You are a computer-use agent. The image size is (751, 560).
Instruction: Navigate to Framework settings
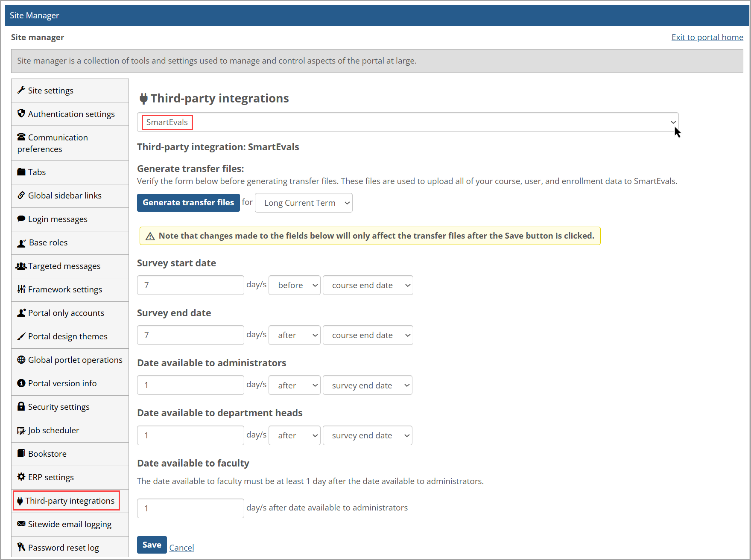(x=64, y=289)
